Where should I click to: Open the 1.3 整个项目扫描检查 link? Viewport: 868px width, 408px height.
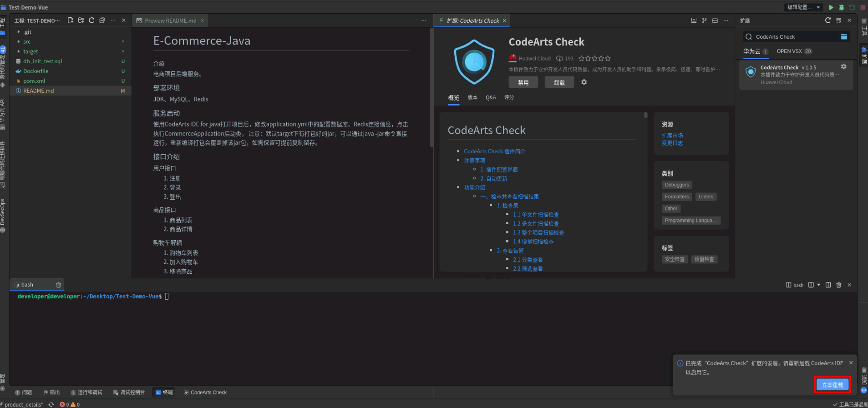pyautogui.click(x=538, y=232)
